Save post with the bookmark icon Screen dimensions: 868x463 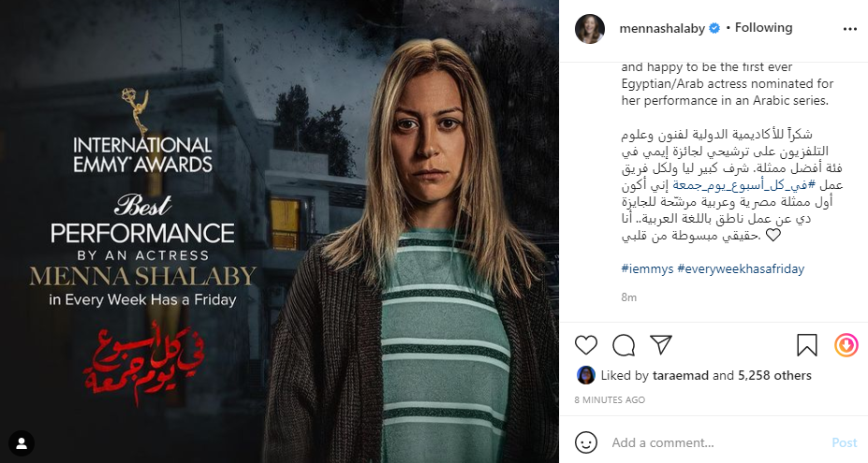806,345
